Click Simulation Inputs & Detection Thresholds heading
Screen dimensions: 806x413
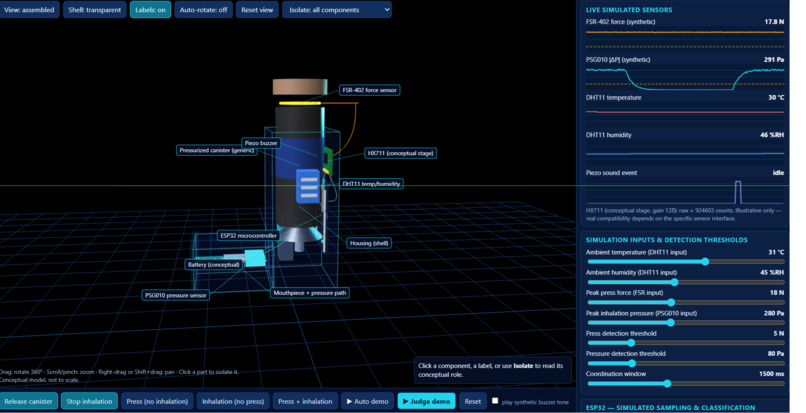[x=667, y=240]
